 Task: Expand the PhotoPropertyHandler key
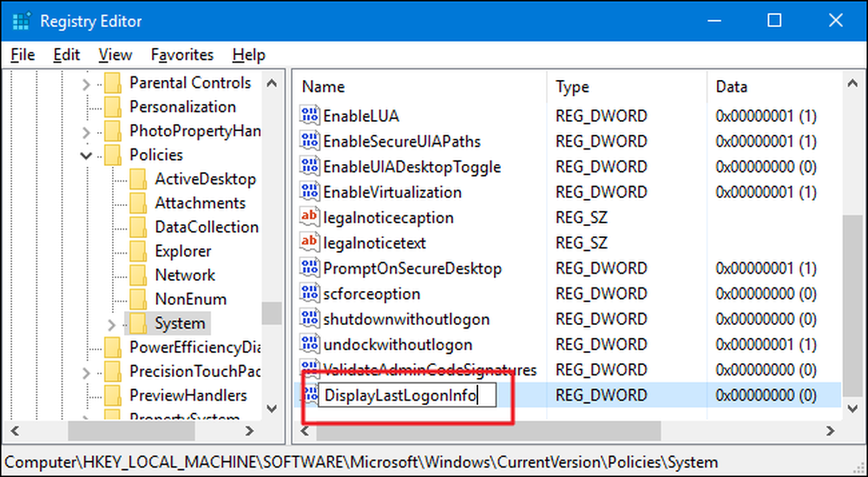(x=86, y=132)
